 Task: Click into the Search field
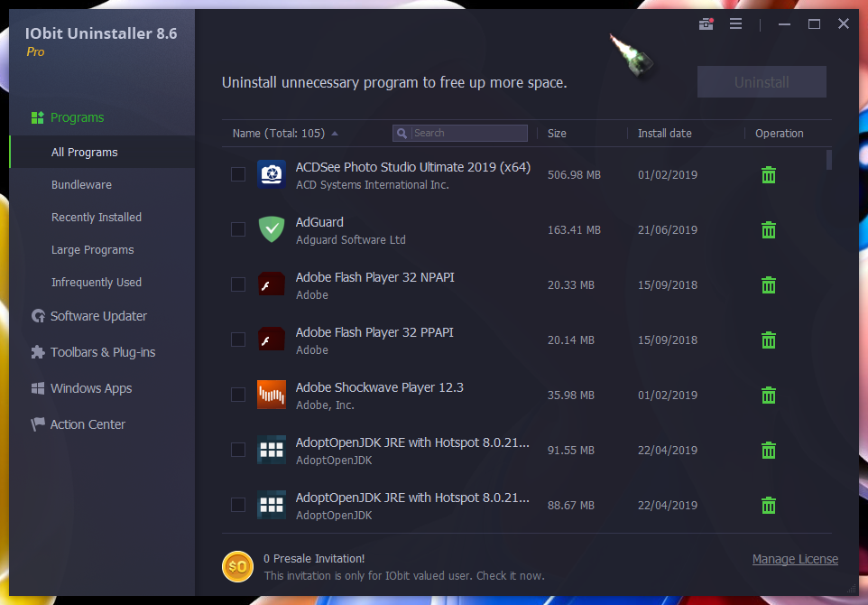click(460, 133)
